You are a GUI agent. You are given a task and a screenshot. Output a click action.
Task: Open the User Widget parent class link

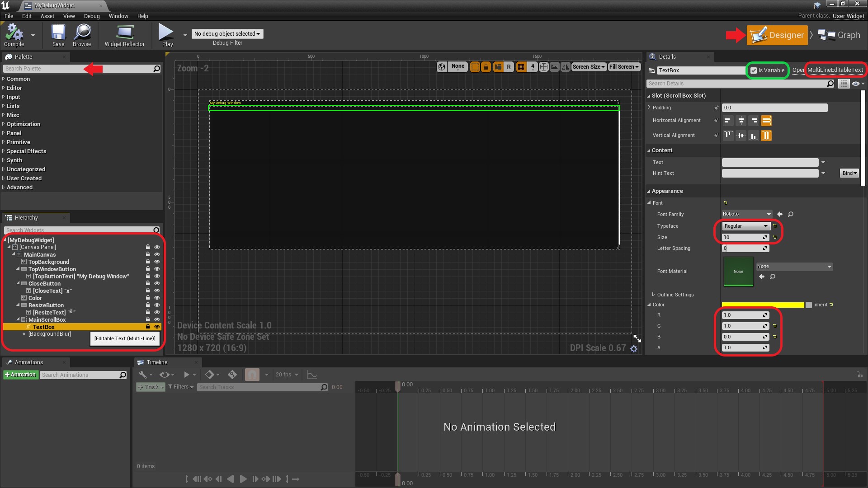(x=849, y=16)
